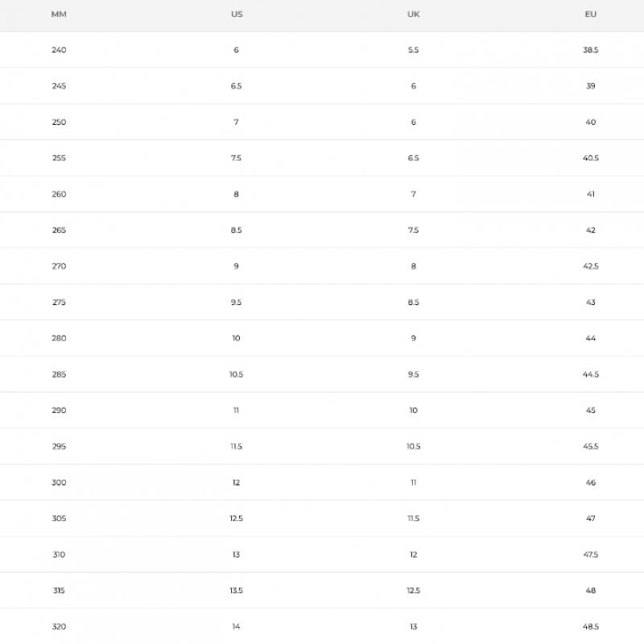
Task: Select EU size 40 cell
Action: [590, 122]
